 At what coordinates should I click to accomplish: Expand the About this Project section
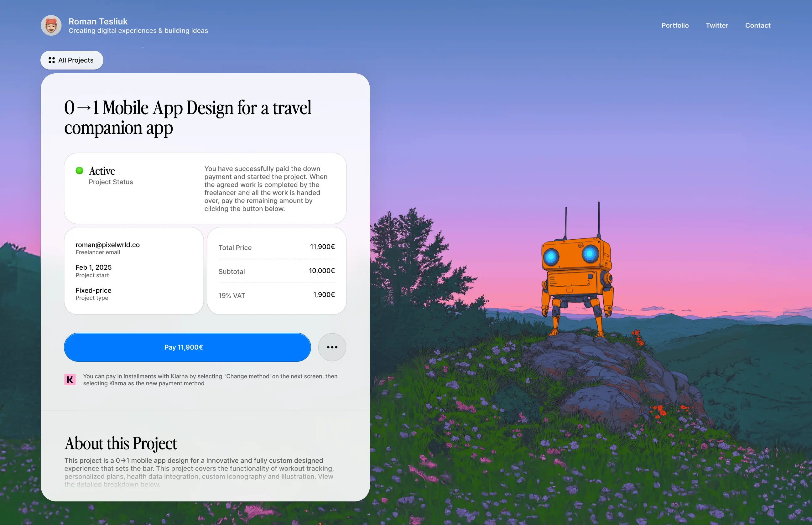coord(121,443)
